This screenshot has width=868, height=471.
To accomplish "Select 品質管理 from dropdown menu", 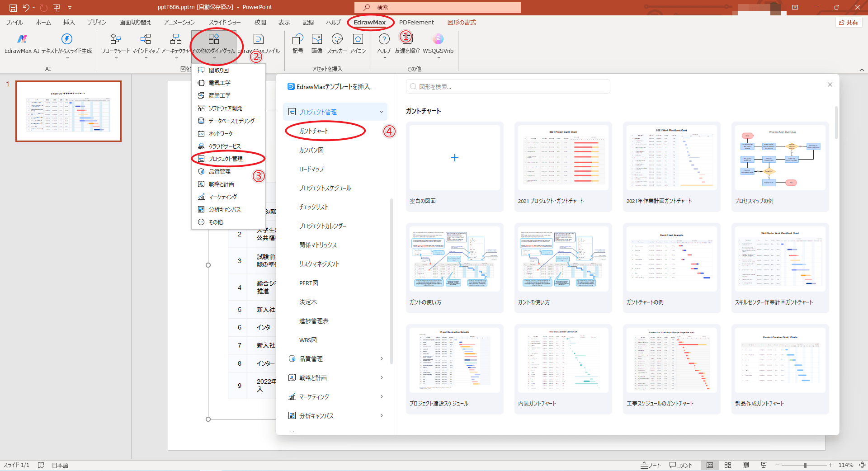I will click(x=228, y=171).
